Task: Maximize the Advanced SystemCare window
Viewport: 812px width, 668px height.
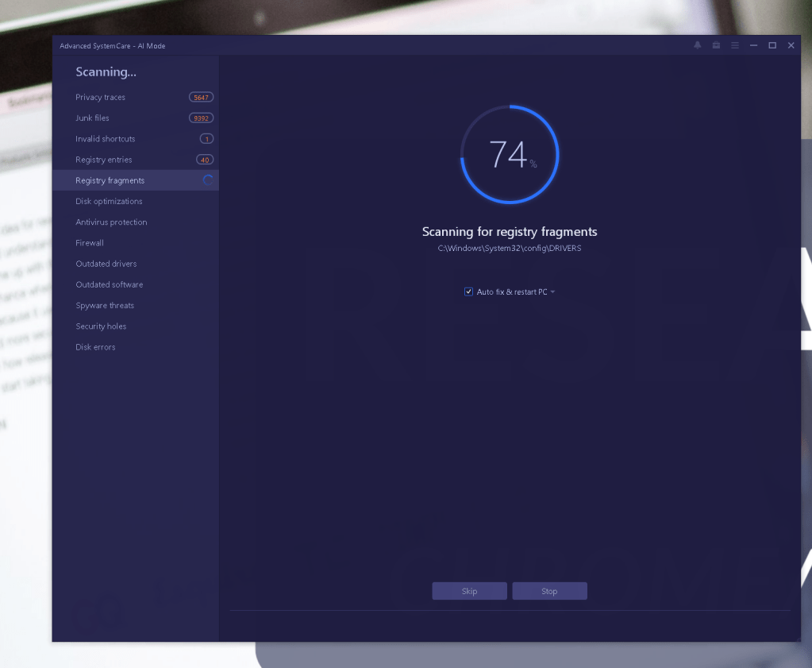Action: point(772,45)
